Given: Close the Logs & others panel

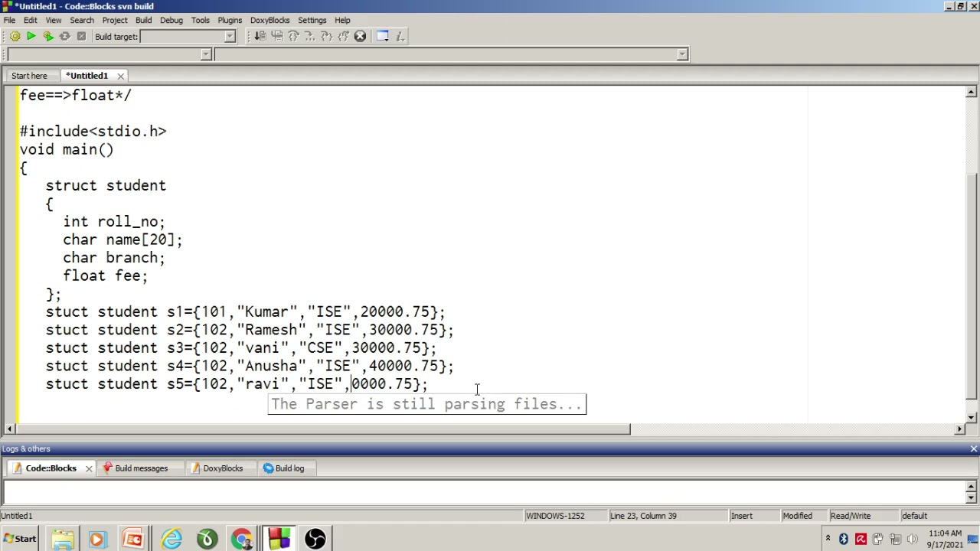Looking at the screenshot, I should pyautogui.click(x=974, y=449).
